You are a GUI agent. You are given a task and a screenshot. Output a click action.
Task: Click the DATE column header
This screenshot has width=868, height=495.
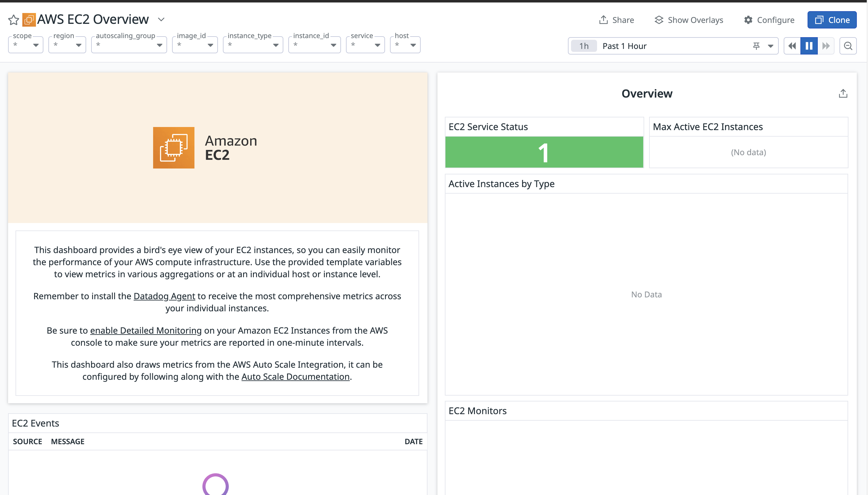coord(413,442)
